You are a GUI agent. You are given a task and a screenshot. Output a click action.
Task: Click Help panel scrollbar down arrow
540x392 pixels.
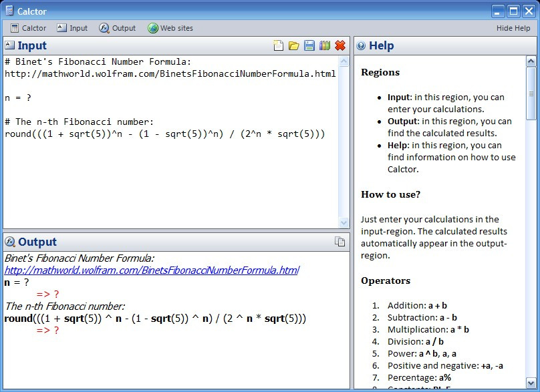531,383
